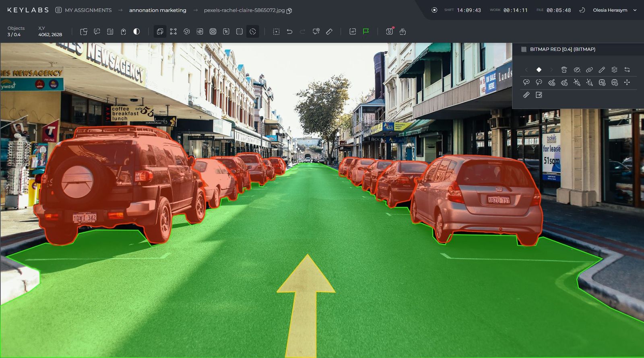Click the green flag icon
Image resolution: width=644 pixels, height=358 pixels.
[x=366, y=31]
